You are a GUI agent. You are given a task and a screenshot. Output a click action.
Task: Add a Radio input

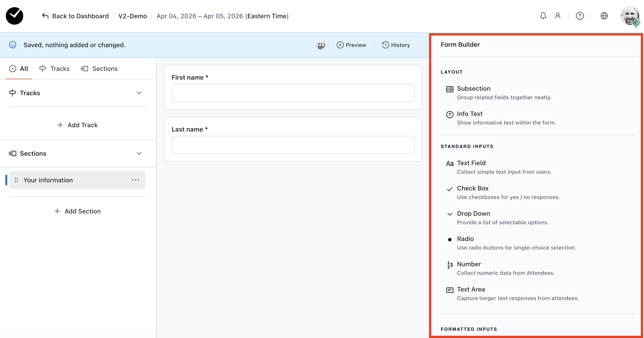465,239
